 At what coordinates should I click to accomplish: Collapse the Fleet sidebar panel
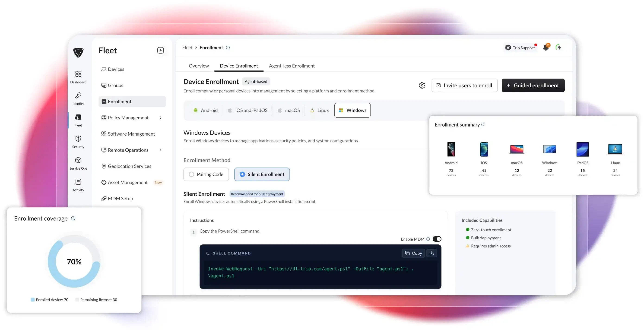pyautogui.click(x=161, y=50)
